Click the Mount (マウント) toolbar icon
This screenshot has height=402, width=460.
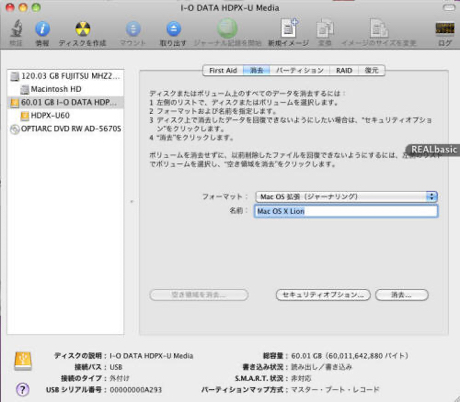click(x=133, y=29)
